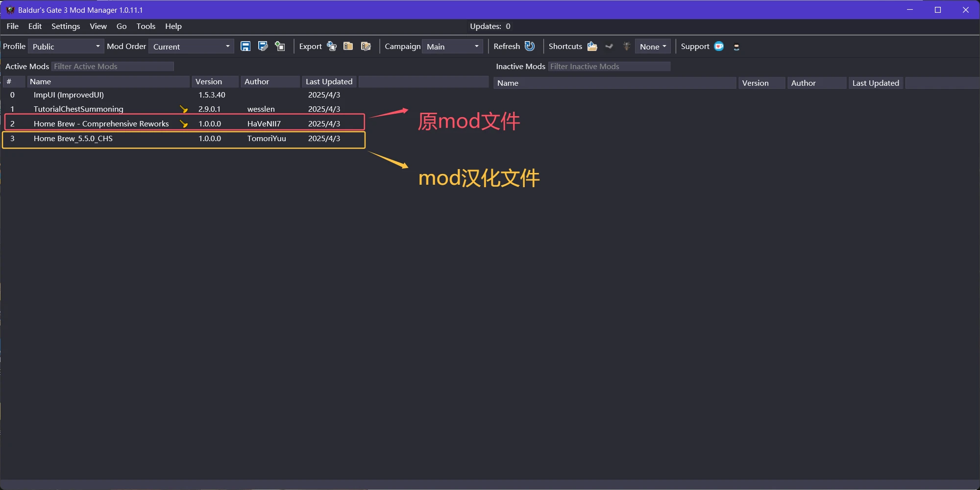Click the Shortcuts label in toolbar
Image resolution: width=980 pixels, height=490 pixels.
coord(565,47)
